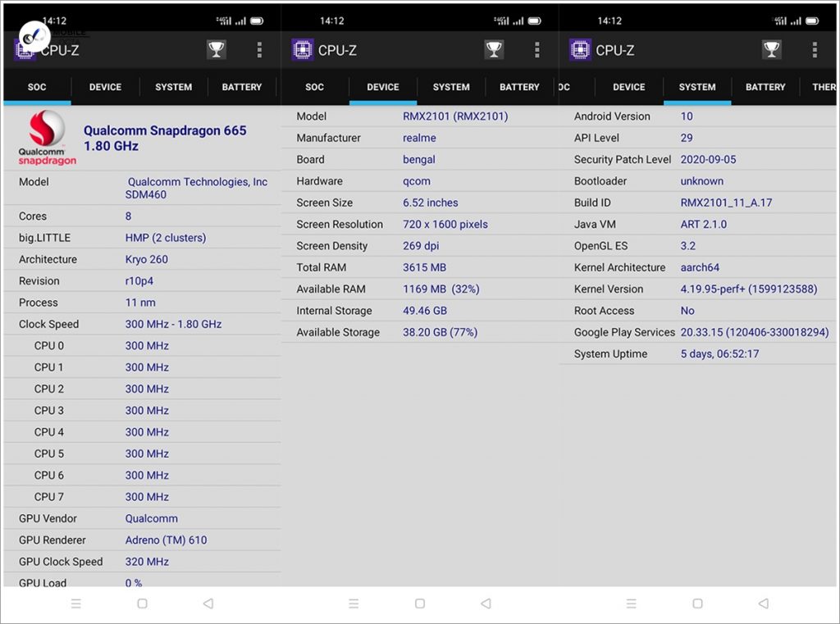Tap the back navigation arrow on the left screen
The width and height of the screenshot is (840, 624).
208,604
